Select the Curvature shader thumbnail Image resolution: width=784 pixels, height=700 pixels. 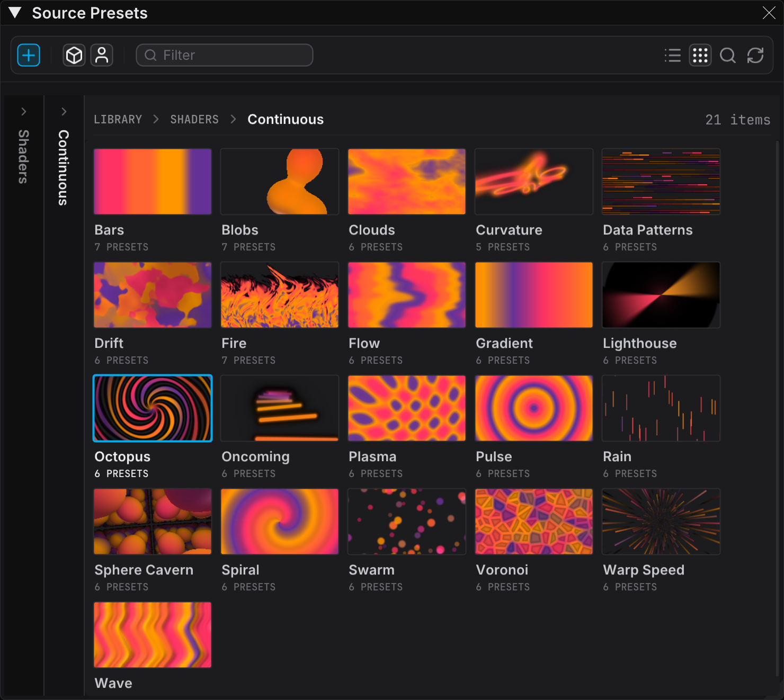534,182
